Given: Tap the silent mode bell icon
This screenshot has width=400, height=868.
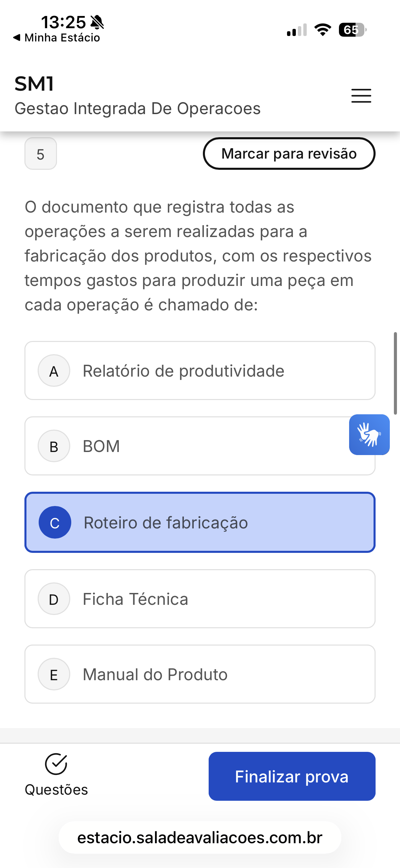Looking at the screenshot, I should [97, 22].
